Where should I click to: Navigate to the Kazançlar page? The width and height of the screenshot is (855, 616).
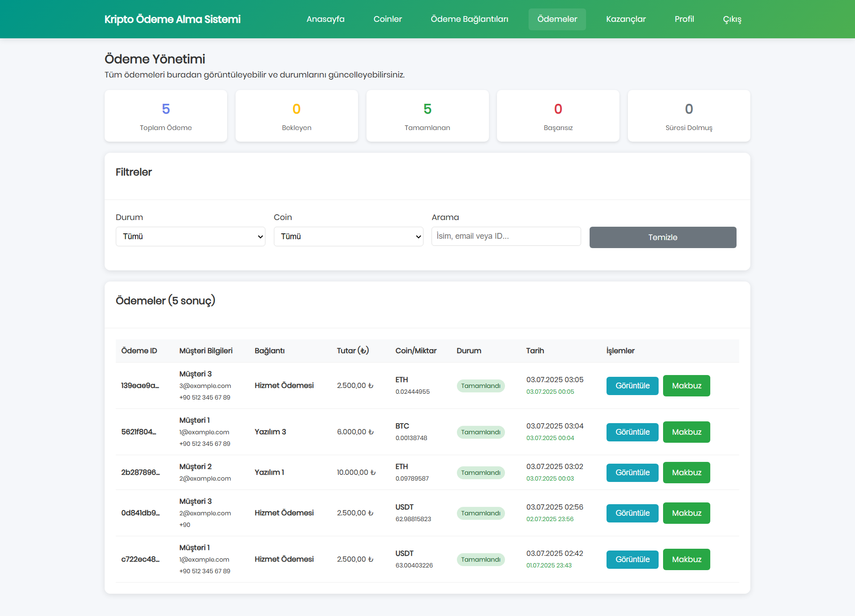[626, 19]
